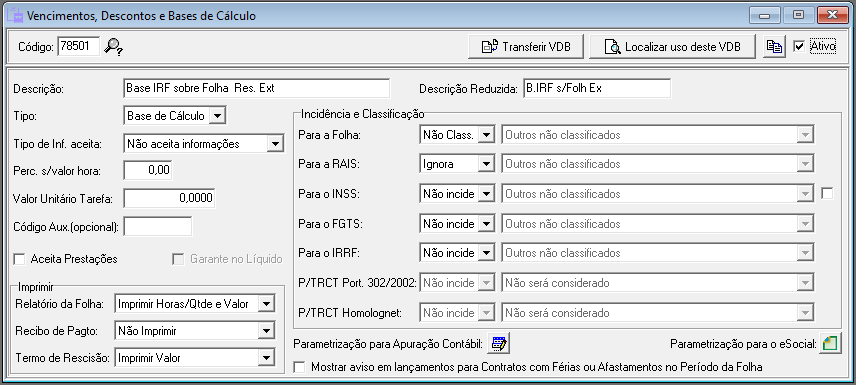Screen dimensions: 856x385
Task: Tick the checkbox beside the INSS row
Action: [828, 193]
